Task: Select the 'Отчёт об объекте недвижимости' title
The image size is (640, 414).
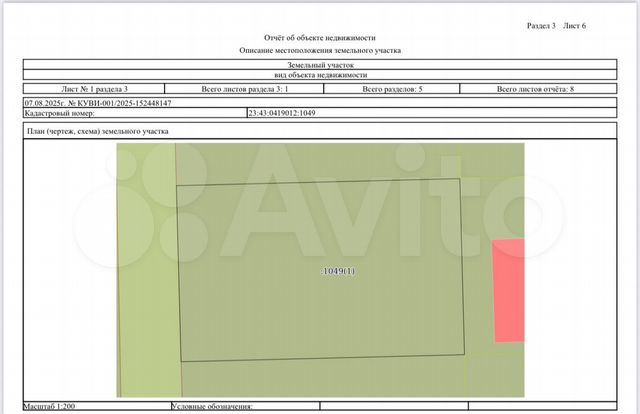Action: click(320, 37)
